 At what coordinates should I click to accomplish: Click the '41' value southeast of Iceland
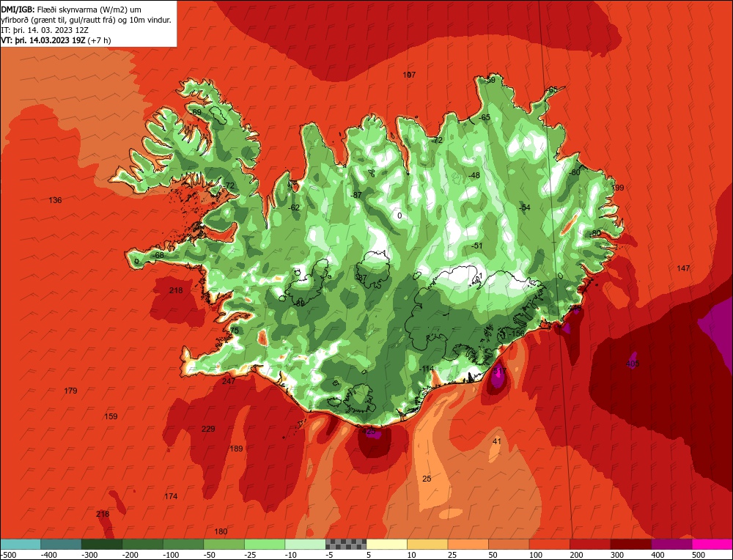click(x=497, y=441)
